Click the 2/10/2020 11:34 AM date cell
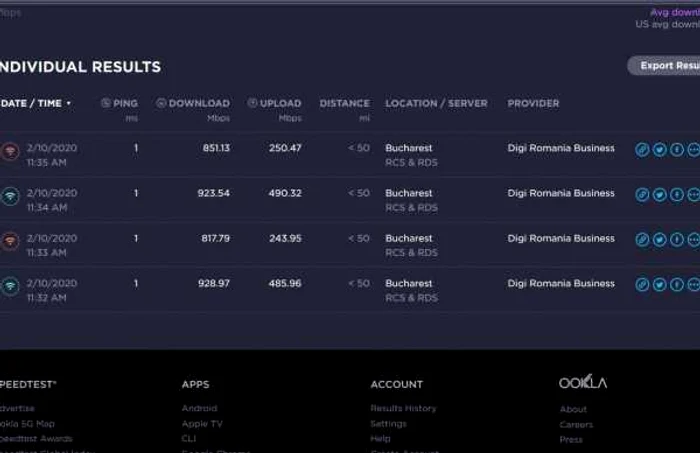Image resolution: width=700 pixels, height=453 pixels. pos(51,200)
